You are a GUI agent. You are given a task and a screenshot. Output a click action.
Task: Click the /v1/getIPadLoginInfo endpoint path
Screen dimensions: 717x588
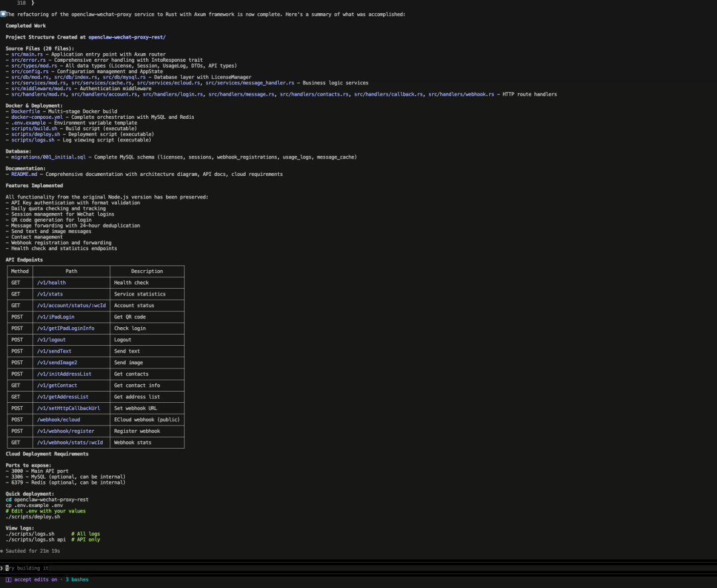pyautogui.click(x=65, y=329)
